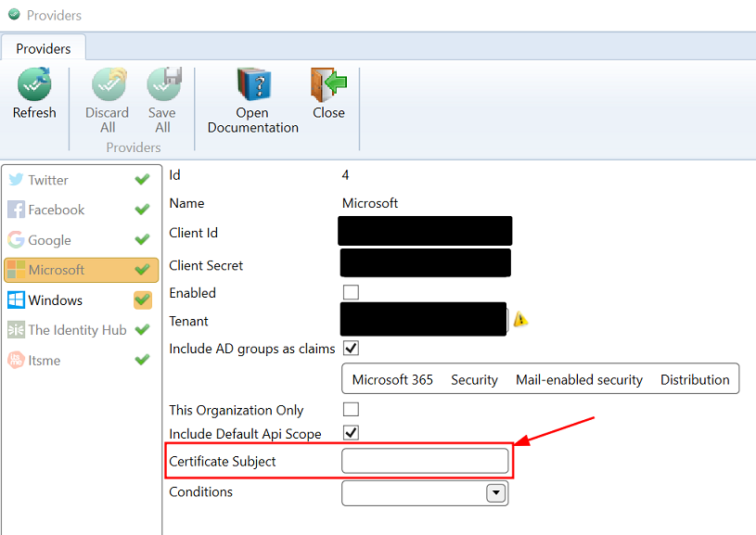This screenshot has width=756, height=535.
Task: Open the Conditions dropdown
Action: (498, 492)
